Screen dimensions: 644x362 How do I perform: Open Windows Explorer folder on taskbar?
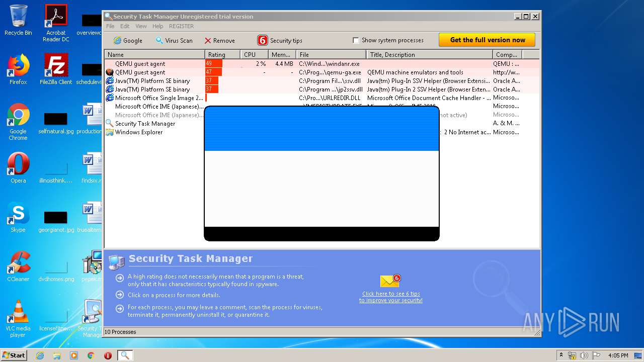point(57,355)
